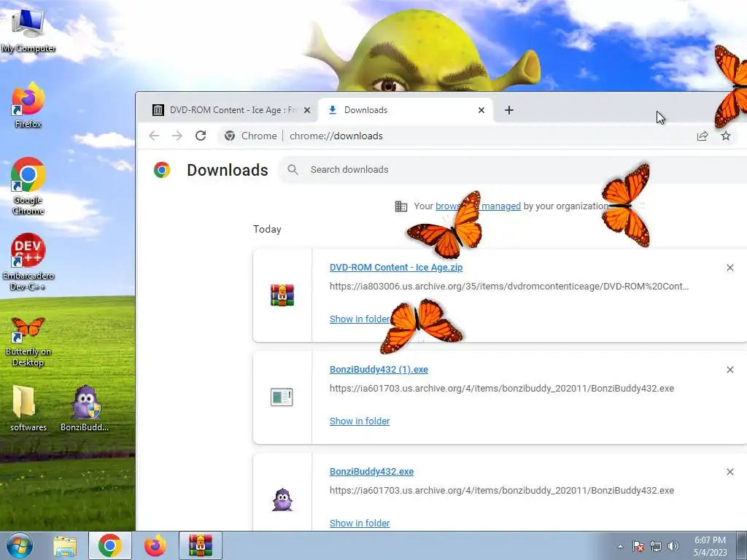Screen dimensions: 747x560
Task: Open the taskbar clock showing 6:07 PM
Action: 710,545
